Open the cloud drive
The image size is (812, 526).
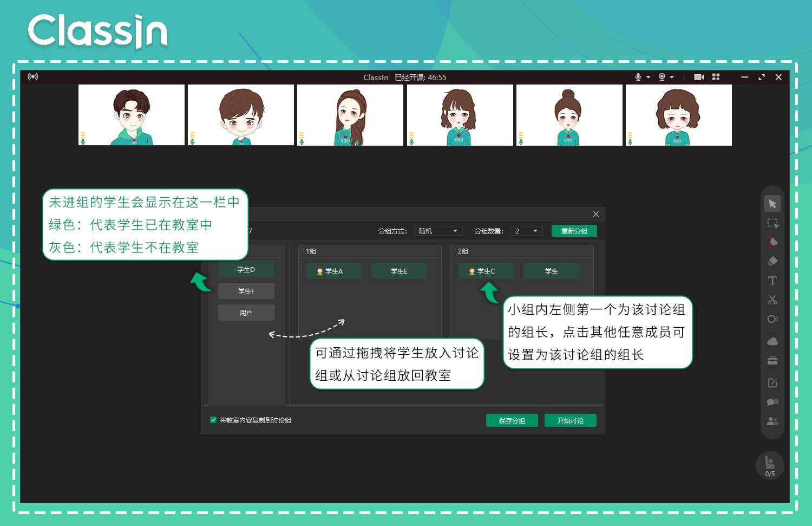click(x=772, y=341)
